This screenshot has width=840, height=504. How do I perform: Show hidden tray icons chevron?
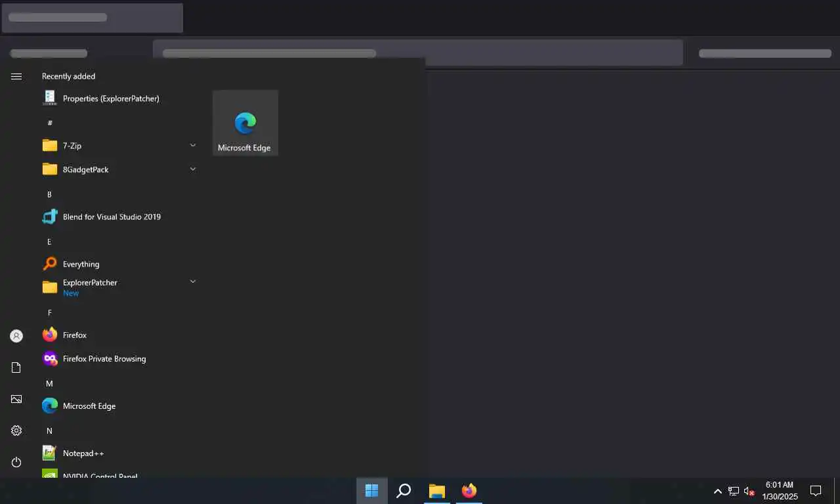point(718,491)
